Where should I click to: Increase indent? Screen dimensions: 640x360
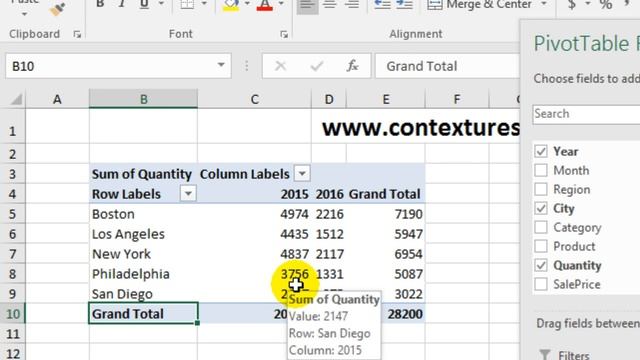coord(404,5)
